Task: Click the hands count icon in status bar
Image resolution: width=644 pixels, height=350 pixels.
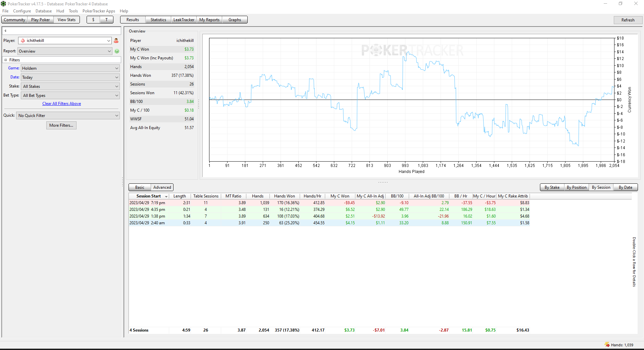Action: click(x=607, y=345)
